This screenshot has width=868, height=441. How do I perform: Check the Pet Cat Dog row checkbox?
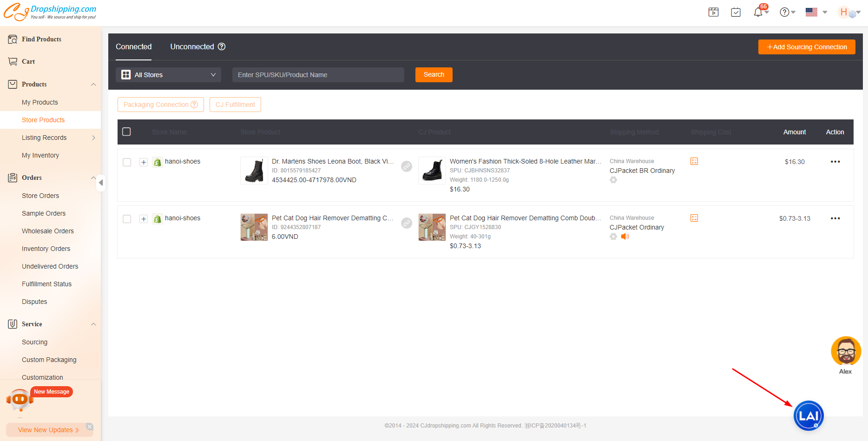[x=127, y=219]
